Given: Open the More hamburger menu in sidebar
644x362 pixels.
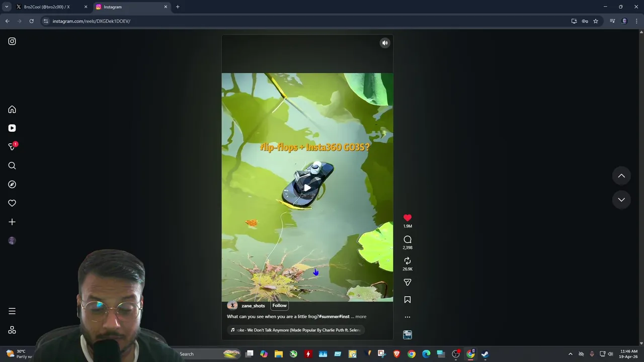Looking at the screenshot, I should [x=12, y=311].
